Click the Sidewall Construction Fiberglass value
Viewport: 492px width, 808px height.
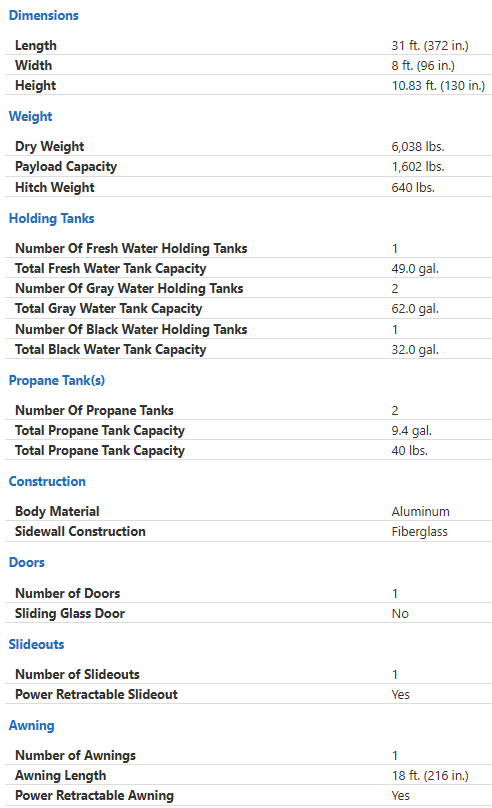(419, 532)
